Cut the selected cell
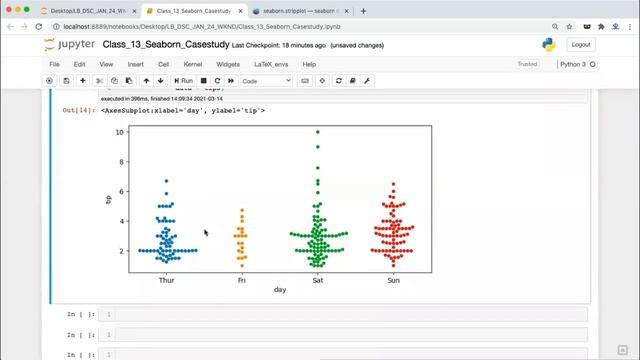The width and height of the screenshot is (640, 360). point(99,81)
